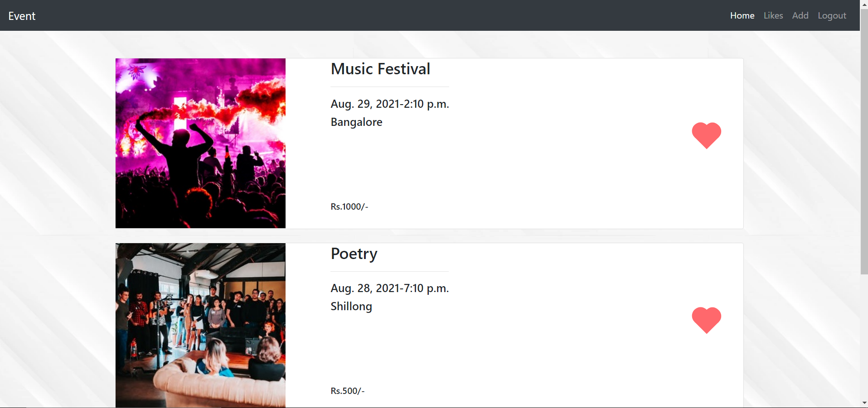
Task: Open the Likes page in navbar
Action: click(773, 15)
